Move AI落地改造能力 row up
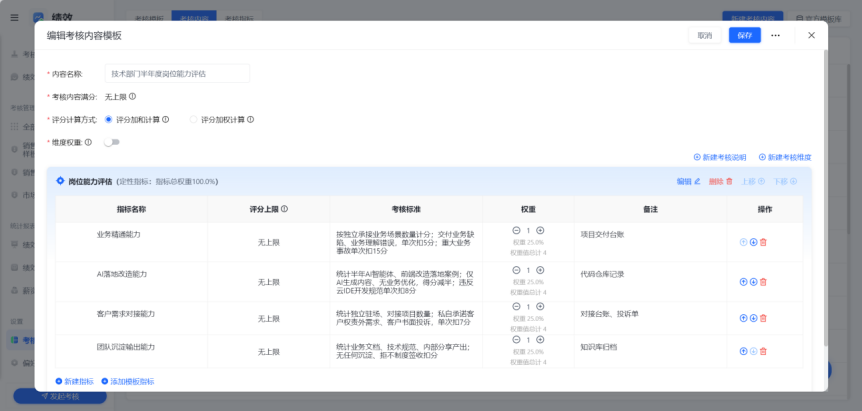The image size is (862, 411). pos(743,282)
